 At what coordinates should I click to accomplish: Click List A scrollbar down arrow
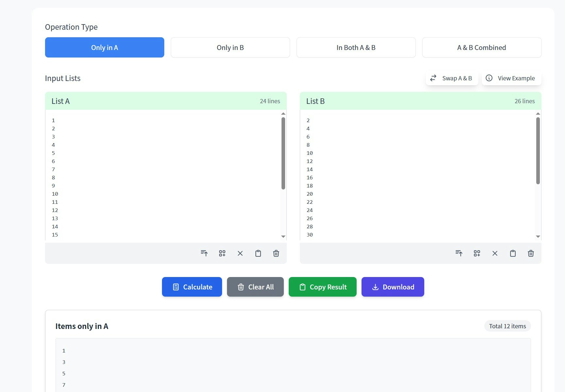283,237
